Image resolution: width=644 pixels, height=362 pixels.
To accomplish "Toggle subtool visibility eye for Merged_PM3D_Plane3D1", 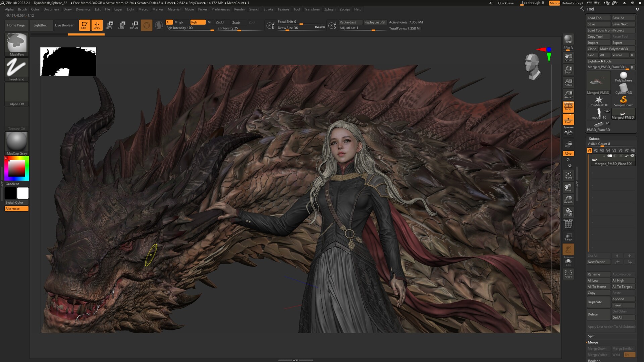I will pos(633,156).
